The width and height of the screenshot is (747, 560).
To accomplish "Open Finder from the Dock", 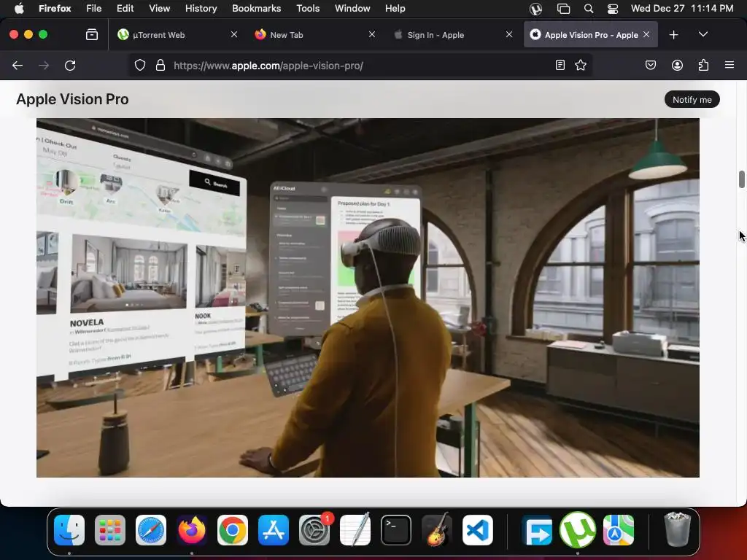I will point(69,530).
